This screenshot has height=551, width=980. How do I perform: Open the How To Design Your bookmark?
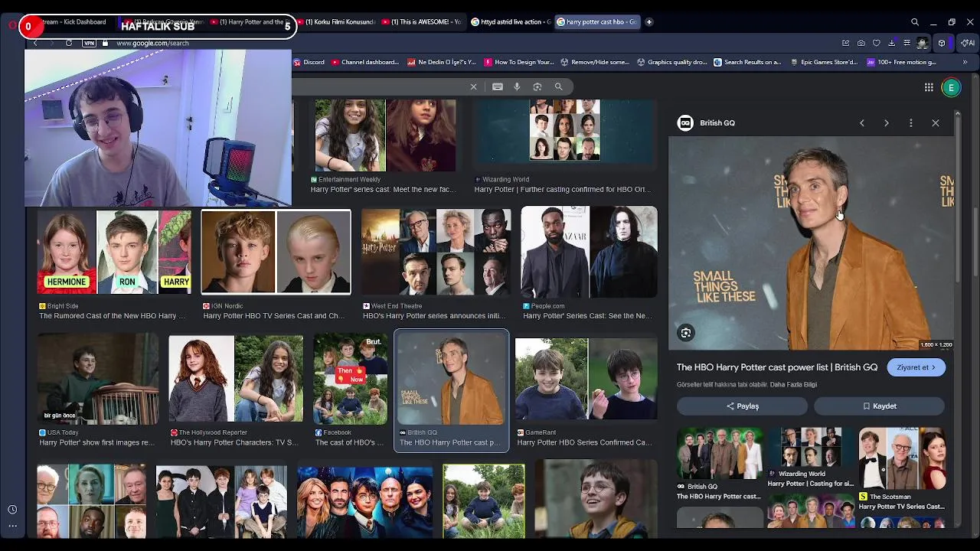point(518,62)
